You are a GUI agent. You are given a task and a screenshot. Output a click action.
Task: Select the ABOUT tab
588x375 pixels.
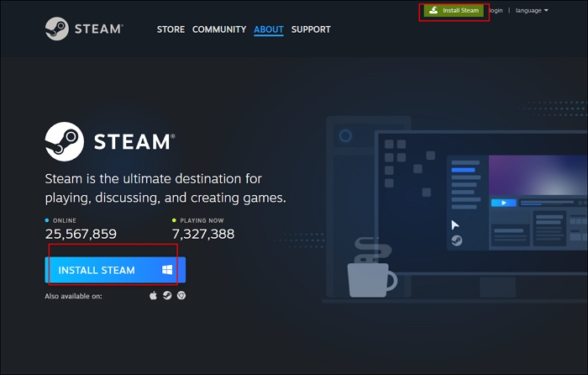pos(269,29)
